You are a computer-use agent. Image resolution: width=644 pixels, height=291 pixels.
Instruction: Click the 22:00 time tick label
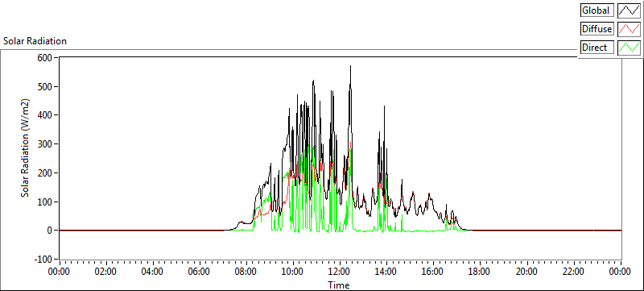coord(573,272)
